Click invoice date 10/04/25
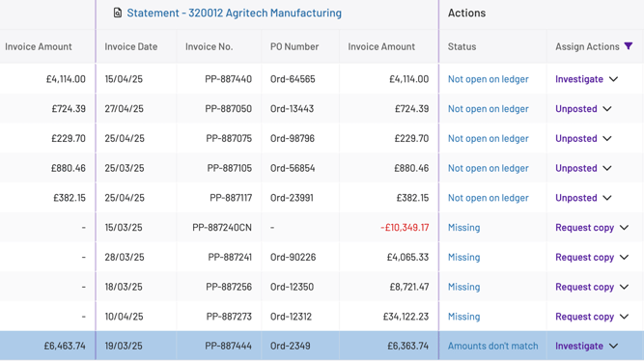Screen dimensions: 644x362 coord(124,317)
